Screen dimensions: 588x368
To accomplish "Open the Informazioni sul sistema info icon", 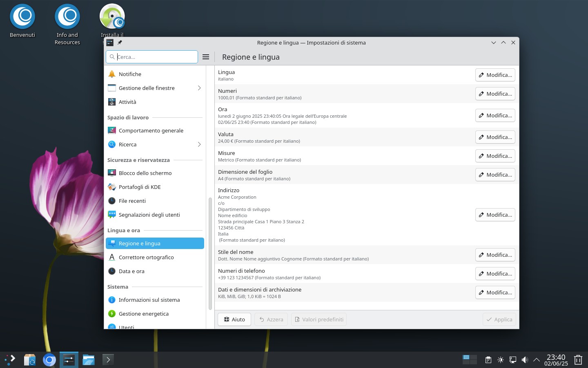I will [112, 300].
